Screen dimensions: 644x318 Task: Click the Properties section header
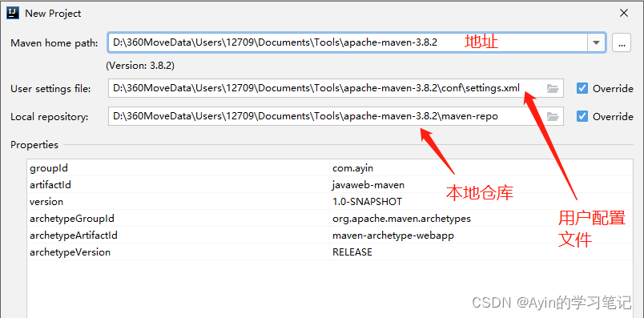[x=34, y=145]
